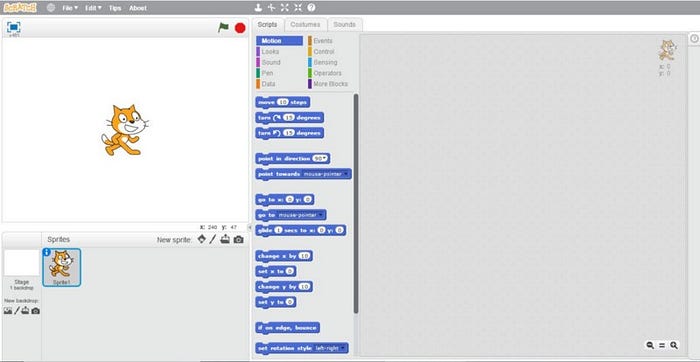The height and width of the screenshot is (362, 700).
Task: Select the Delete scissors tool
Action: [271, 8]
